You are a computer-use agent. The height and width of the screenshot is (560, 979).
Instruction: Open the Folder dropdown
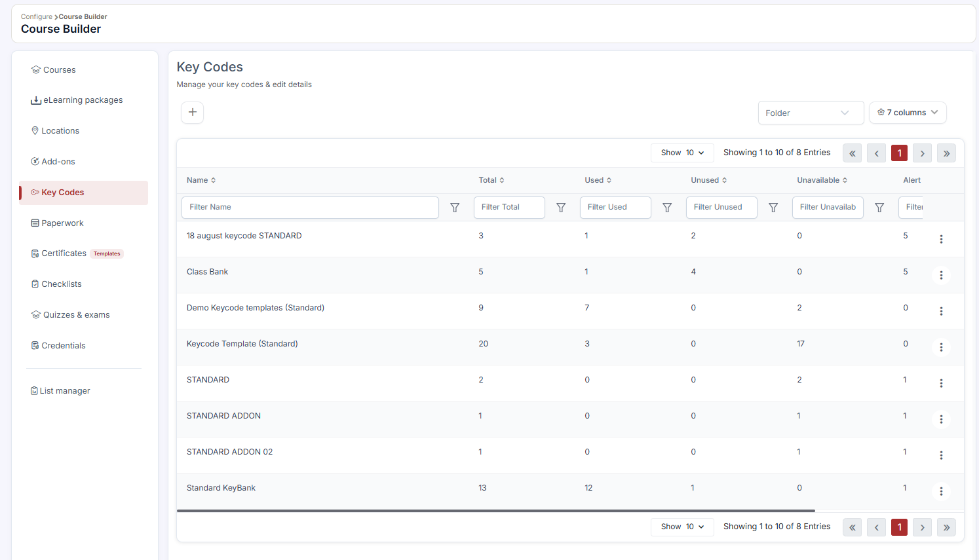(811, 113)
